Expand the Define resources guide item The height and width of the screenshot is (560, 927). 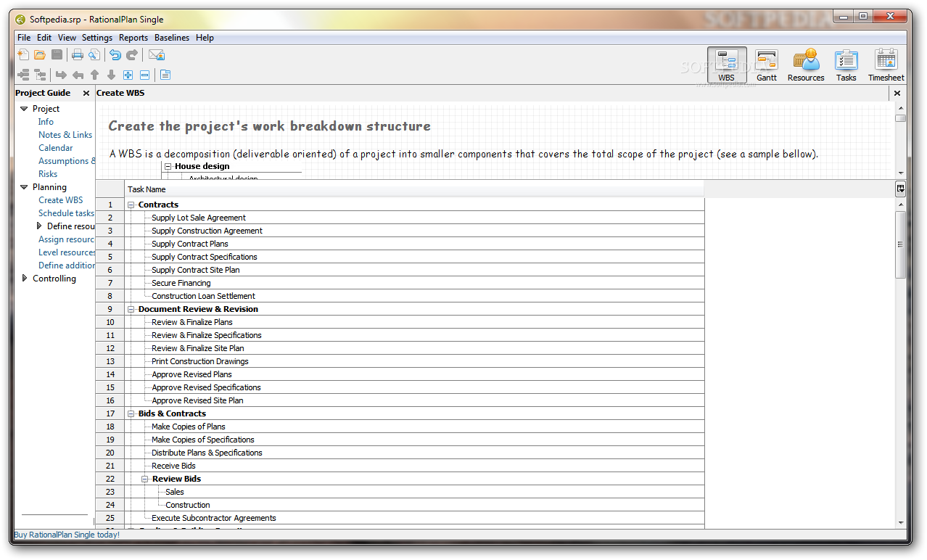point(39,226)
